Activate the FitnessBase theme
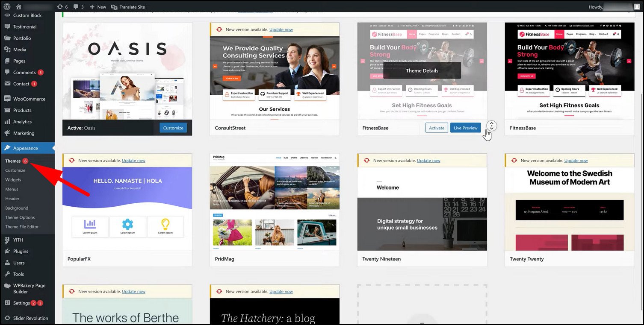The image size is (644, 325). tap(437, 128)
